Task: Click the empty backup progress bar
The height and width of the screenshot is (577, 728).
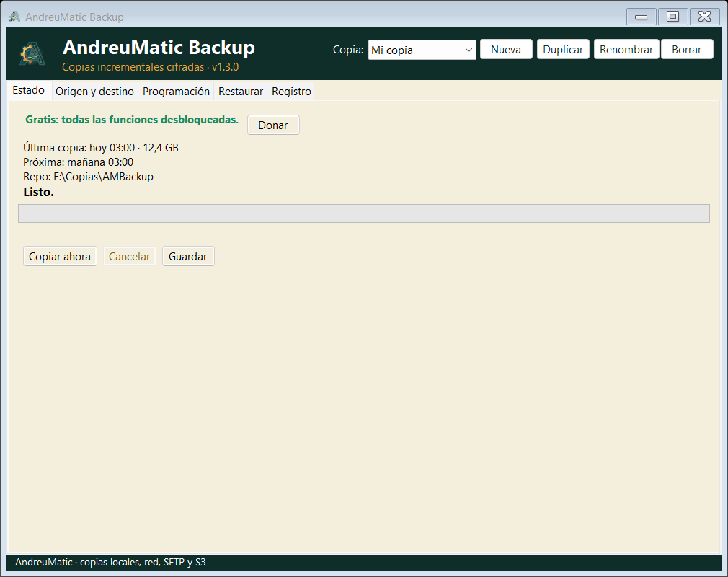Action: click(x=364, y=213)
